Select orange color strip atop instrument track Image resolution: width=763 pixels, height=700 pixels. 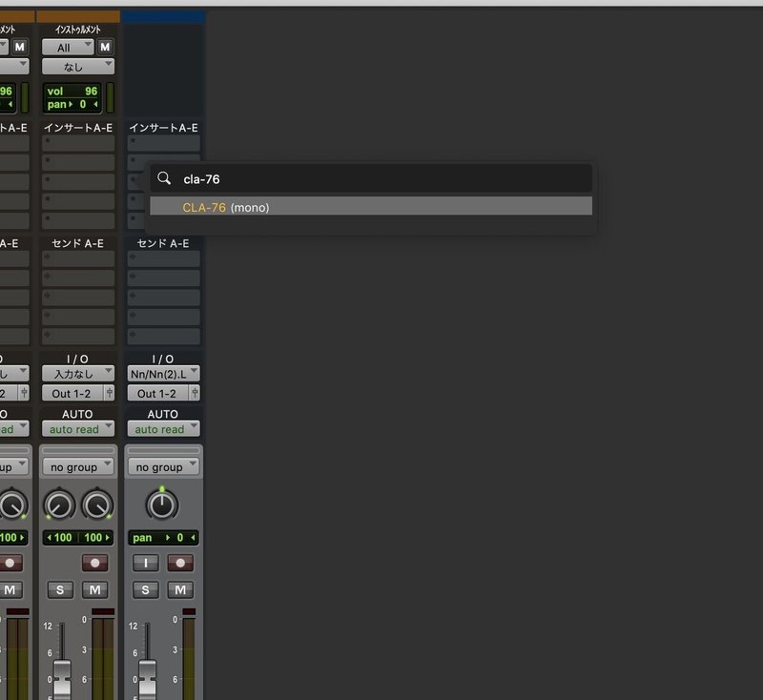pos(78,16)
